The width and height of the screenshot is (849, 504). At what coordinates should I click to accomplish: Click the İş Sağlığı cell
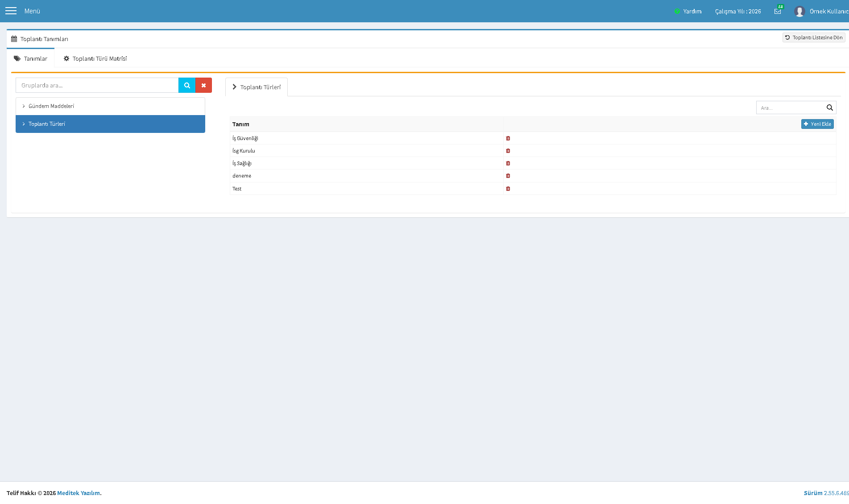367,163
